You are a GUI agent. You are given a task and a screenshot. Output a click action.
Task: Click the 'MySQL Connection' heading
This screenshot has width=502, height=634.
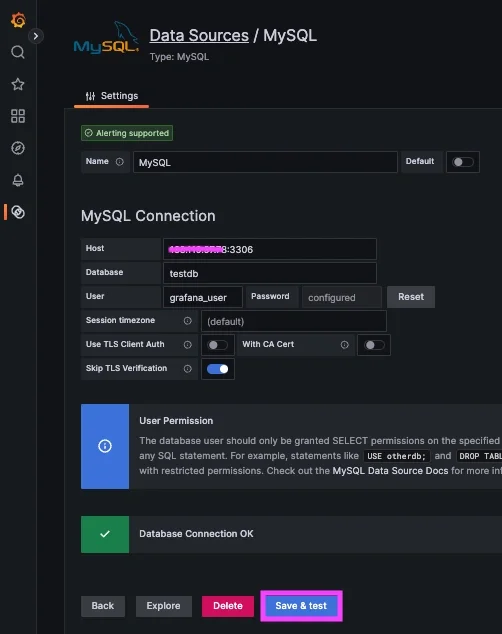[x=148, y=216]
